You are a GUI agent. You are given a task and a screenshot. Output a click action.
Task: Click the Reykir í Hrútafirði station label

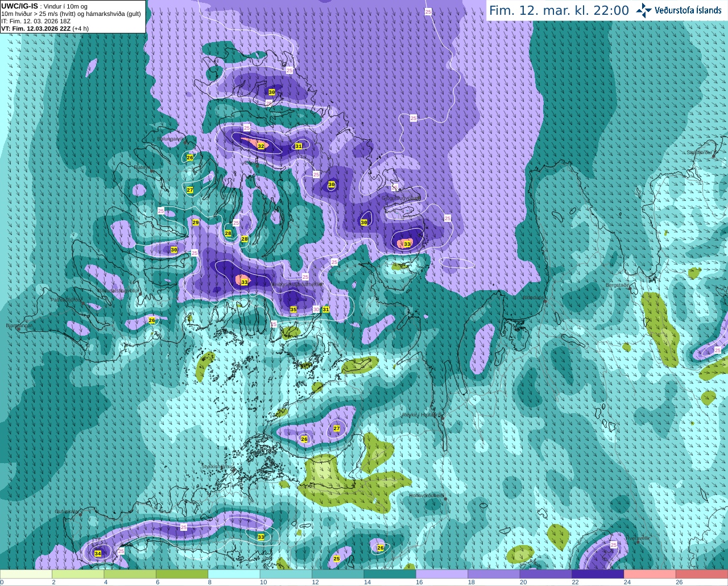[x=421, y=415]
